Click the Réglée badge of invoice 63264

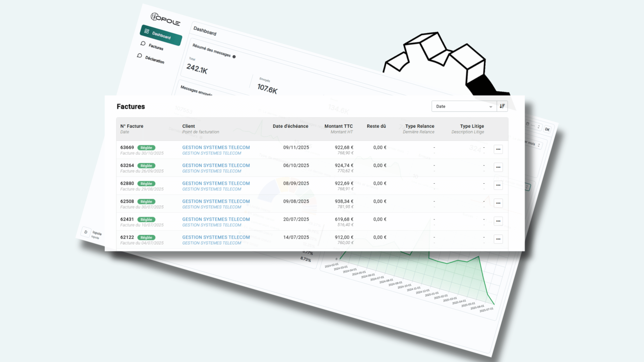point(146,166)
